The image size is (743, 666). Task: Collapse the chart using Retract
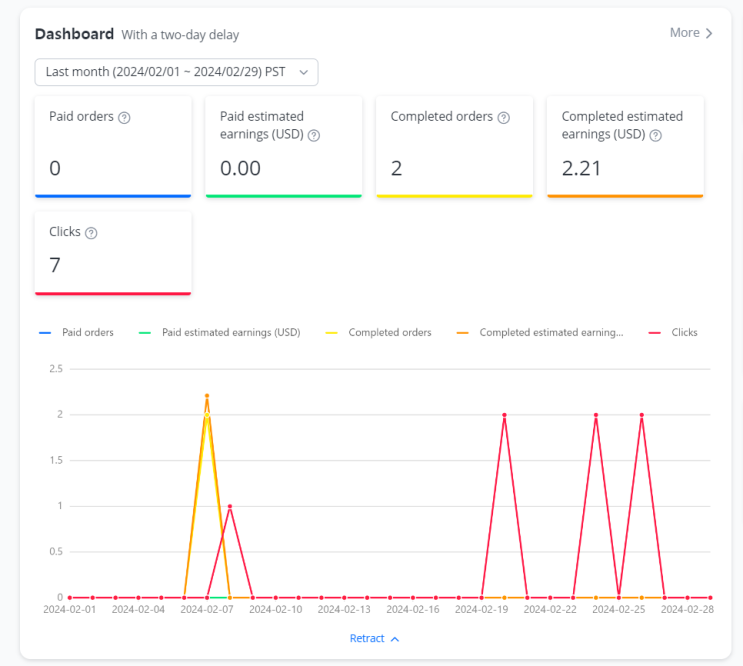[x=374, y=639]
